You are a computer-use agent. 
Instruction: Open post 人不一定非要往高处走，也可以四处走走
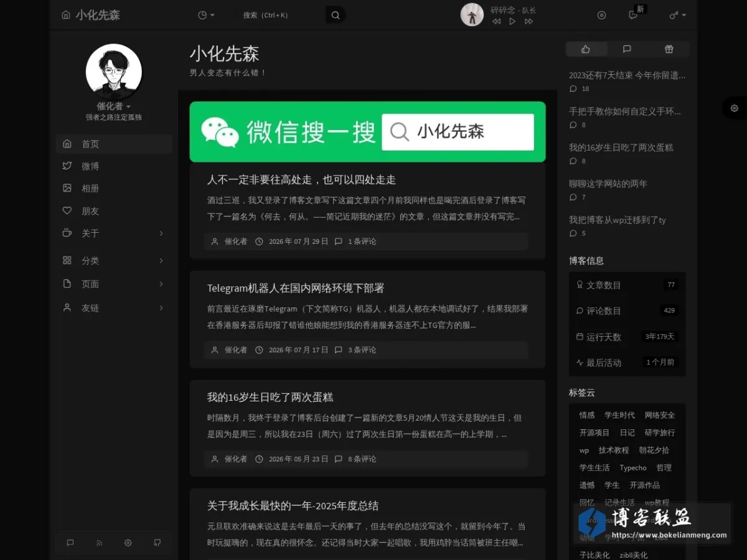tap(301, 180)
